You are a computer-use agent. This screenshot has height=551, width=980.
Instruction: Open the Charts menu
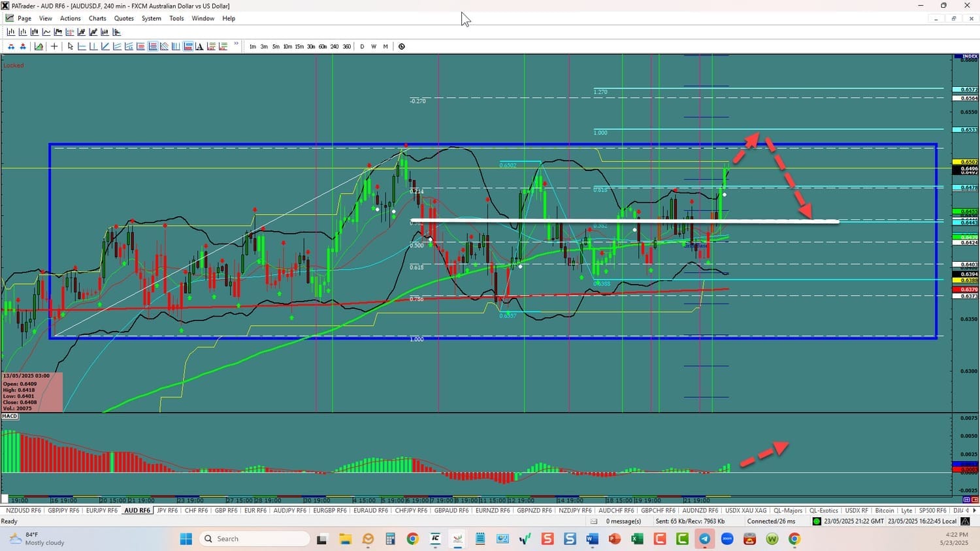[97, 18]
